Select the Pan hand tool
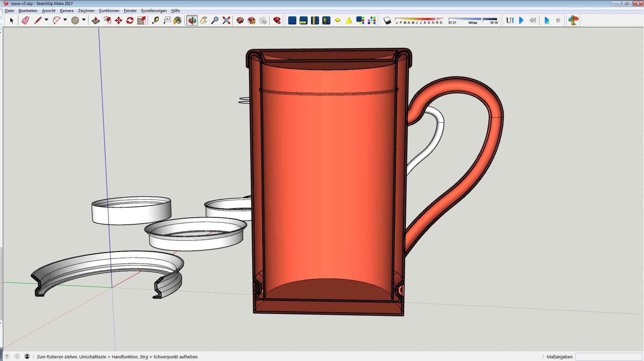Viewport: 644px width, 361px height. pyautogui.click(x=204, y=20)
